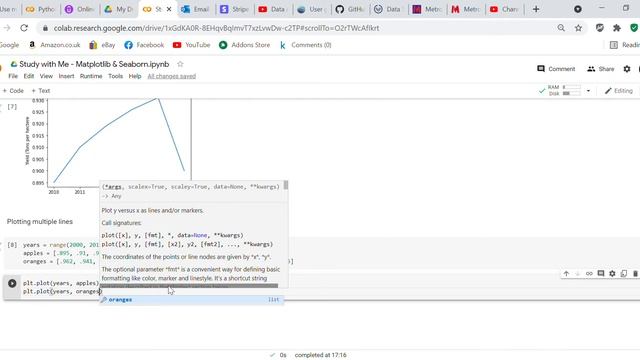Click All changes saved link
The height and width of the screenshot is (360, 640).
click(171, 76)
